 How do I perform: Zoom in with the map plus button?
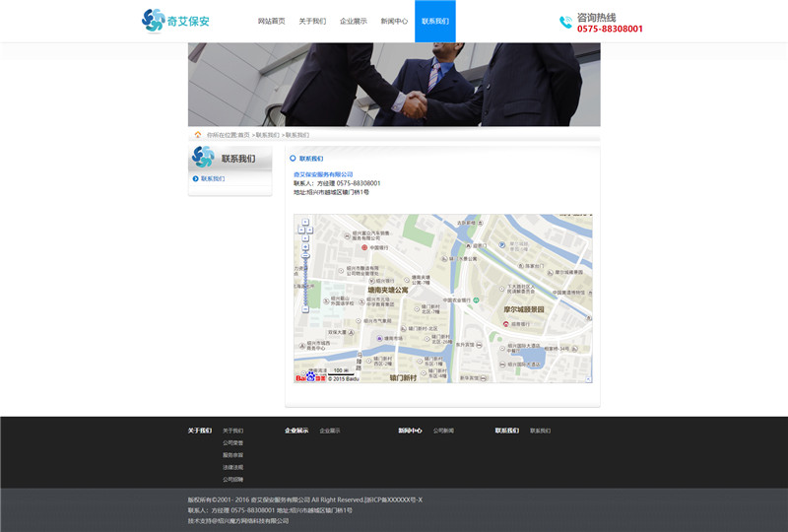305,247
